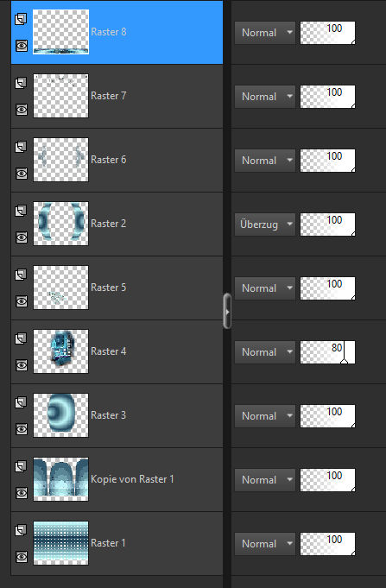This screenshot has height=588, width=386.
Task: Click the panel splitter collapse handle
Action: 227,311
